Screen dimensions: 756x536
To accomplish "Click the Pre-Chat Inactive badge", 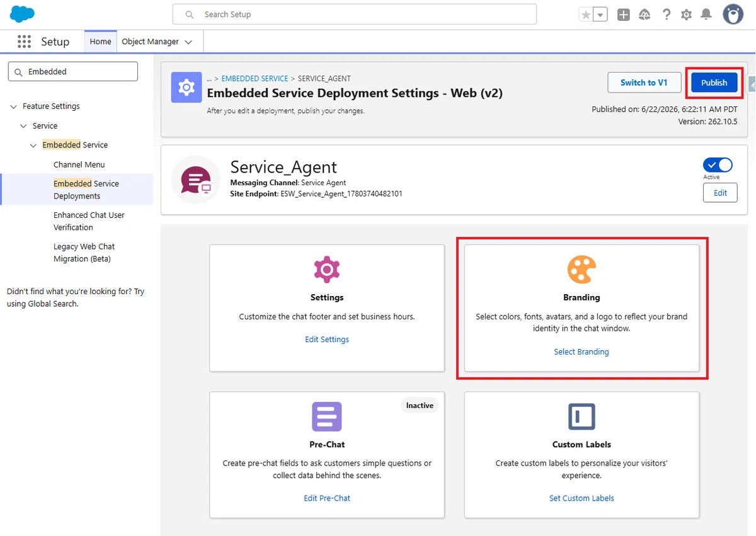I will click(420, 406).
